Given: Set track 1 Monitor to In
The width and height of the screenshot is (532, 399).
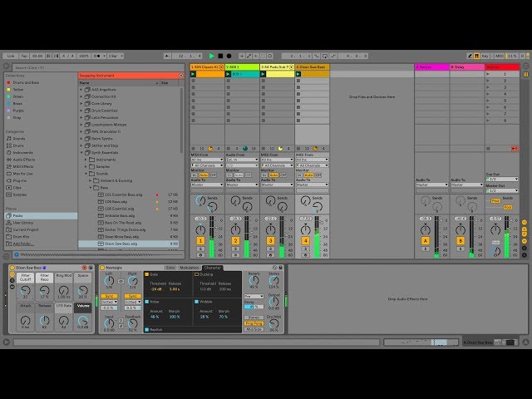Looking at the screenshot, I should (x=195, y=175).
